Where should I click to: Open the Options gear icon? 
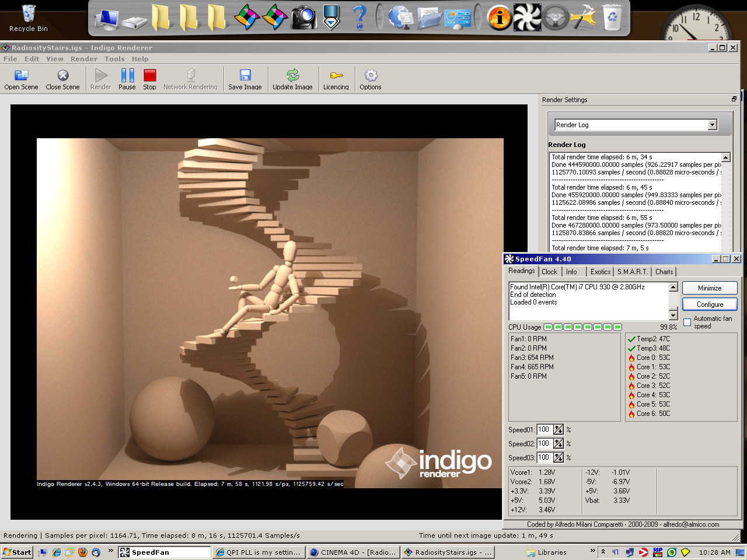[371, 75]
